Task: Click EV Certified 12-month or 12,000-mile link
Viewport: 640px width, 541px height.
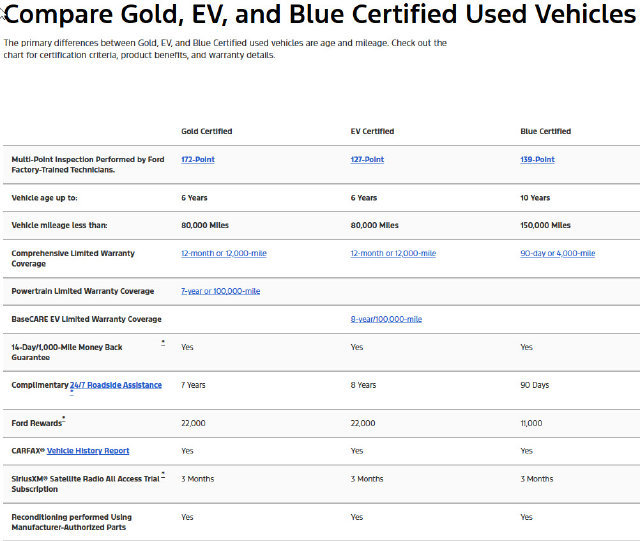Action: pyautogui.click(x=393, y=253)
